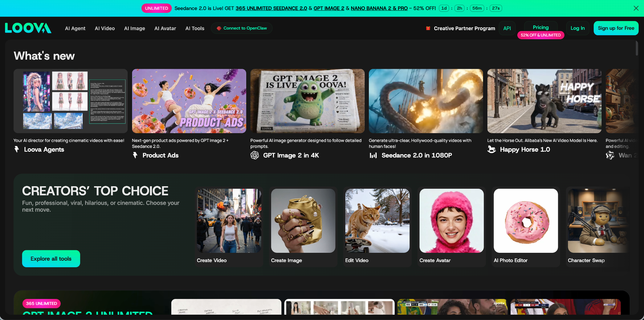Click the GPT Image 2 in 4K title
This screenshot has height=320, width=644.
[x=291, y=155]
